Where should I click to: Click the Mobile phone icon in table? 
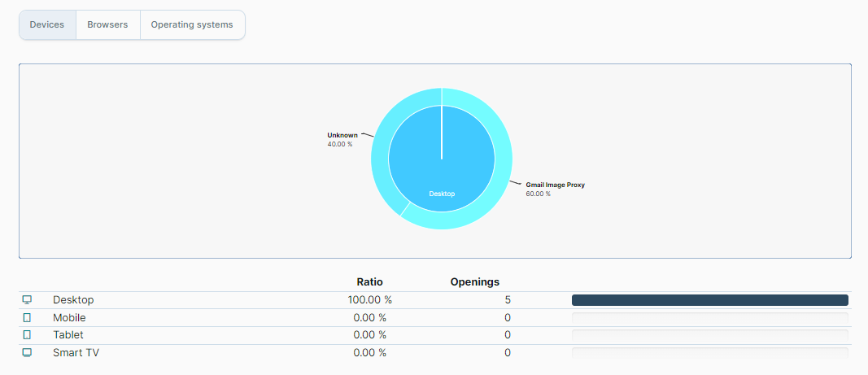[x=27, y=318]
